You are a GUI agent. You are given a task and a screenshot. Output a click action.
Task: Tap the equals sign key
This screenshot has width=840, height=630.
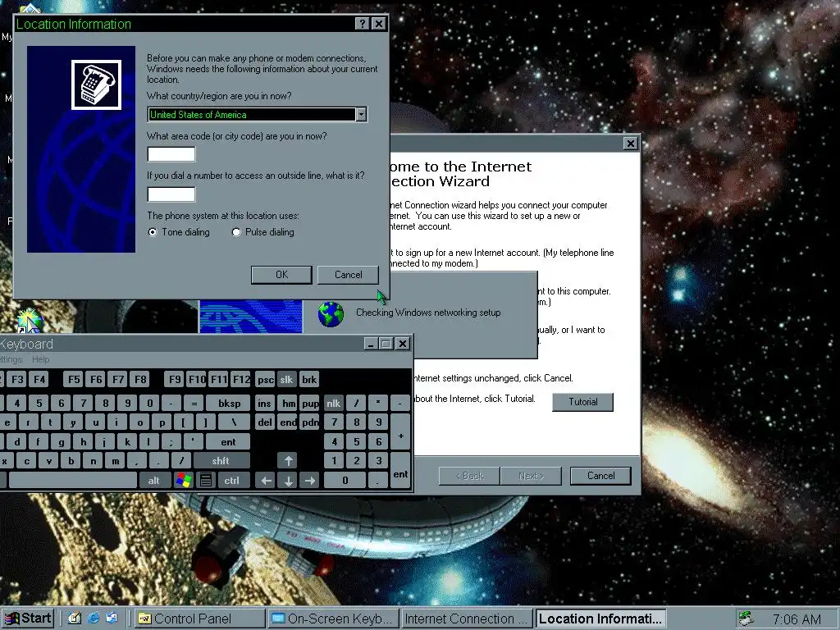(x=194, y=404)
